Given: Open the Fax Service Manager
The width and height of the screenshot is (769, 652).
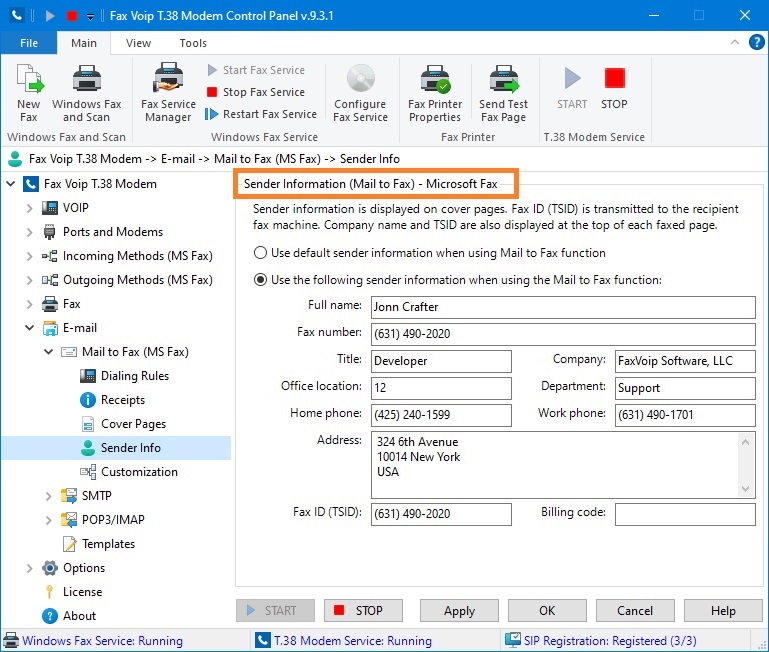Looking at the screenshot, I should point(168,93).
